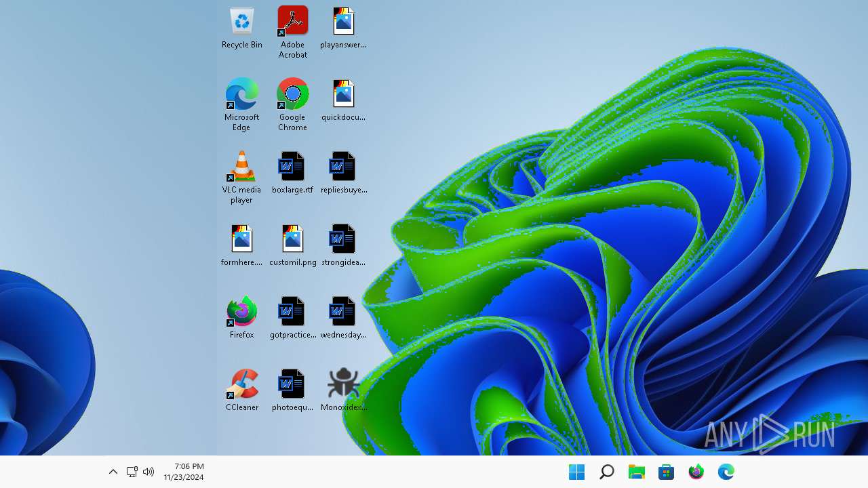Select the CCleaner desktop shortcut
The image size is (868, 488).
pos(242,390)
